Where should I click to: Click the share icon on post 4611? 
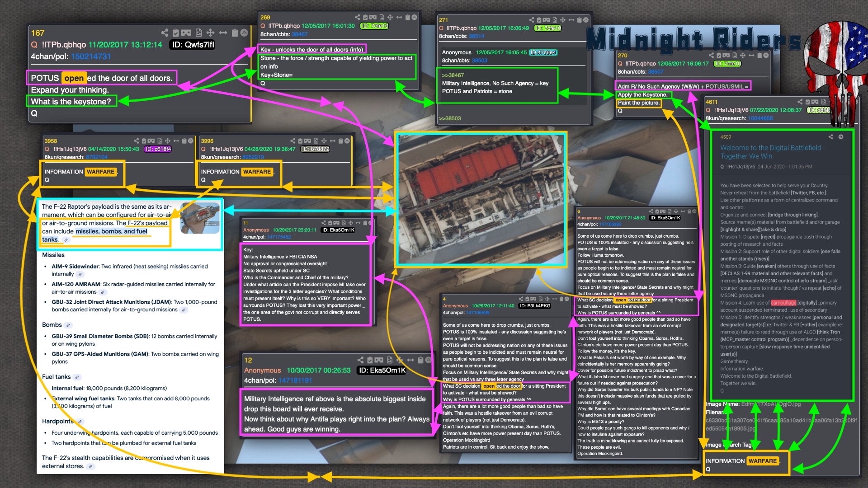[x=800, y=102]
